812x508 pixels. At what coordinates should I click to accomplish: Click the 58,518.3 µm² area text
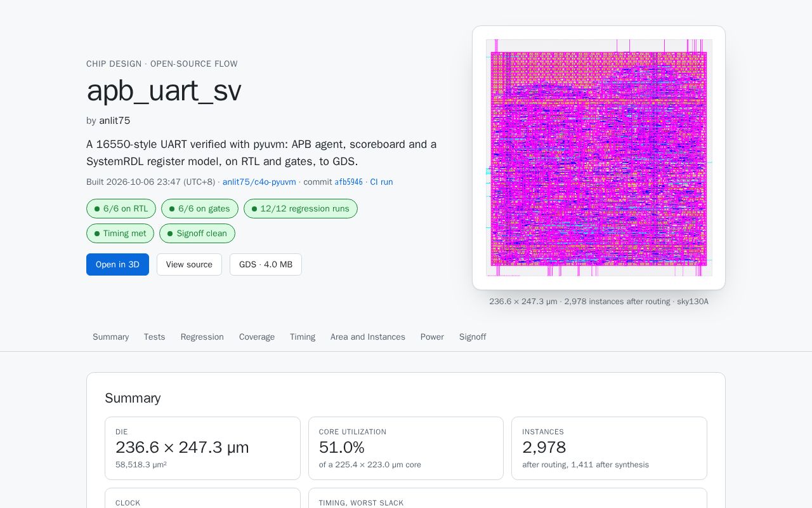tap(141, 465)
